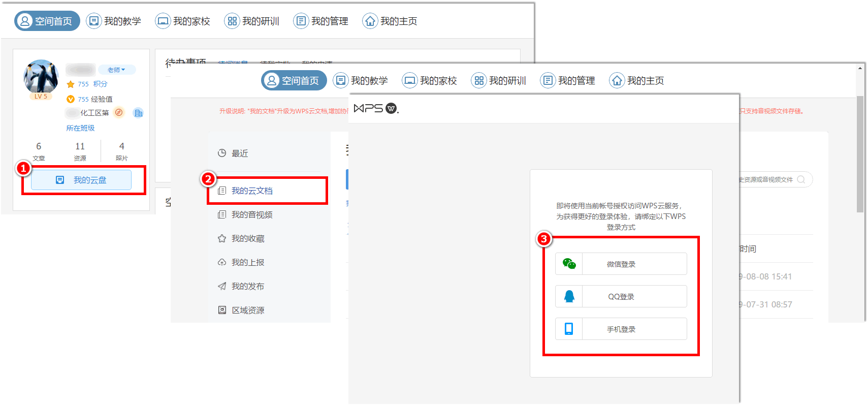Open 我的云盘 button in profile card

81,180
